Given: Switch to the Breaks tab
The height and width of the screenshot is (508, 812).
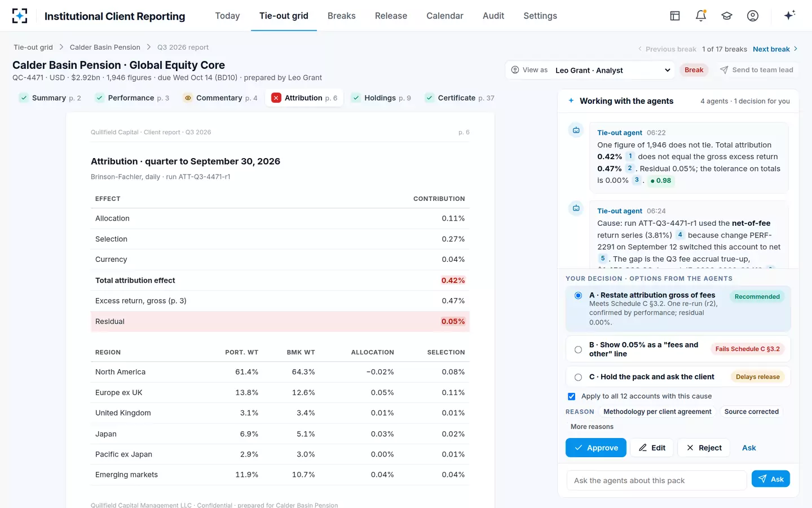Looking at the screenshot, I should click(x=342, y=16).
